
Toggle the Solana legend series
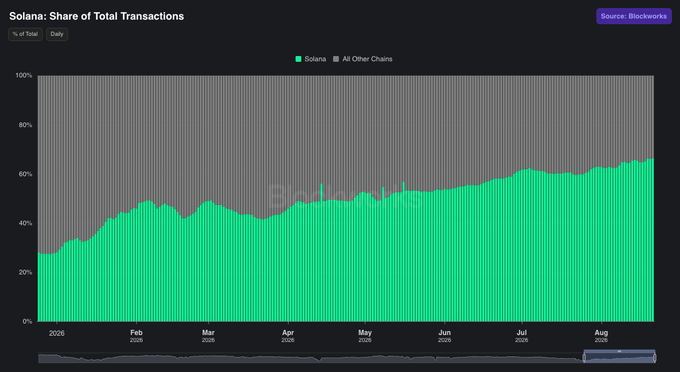[x=311, y=59]
